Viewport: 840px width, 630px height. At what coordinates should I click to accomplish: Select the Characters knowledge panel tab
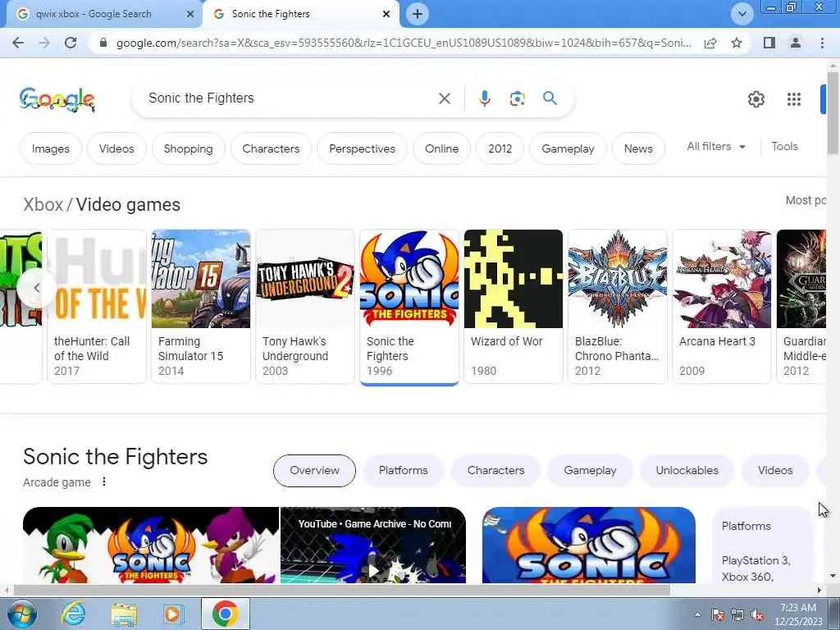coord(495,470)
